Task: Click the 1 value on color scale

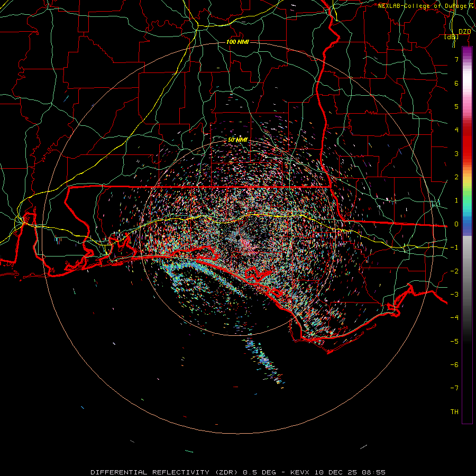Action: coord(456,200)
